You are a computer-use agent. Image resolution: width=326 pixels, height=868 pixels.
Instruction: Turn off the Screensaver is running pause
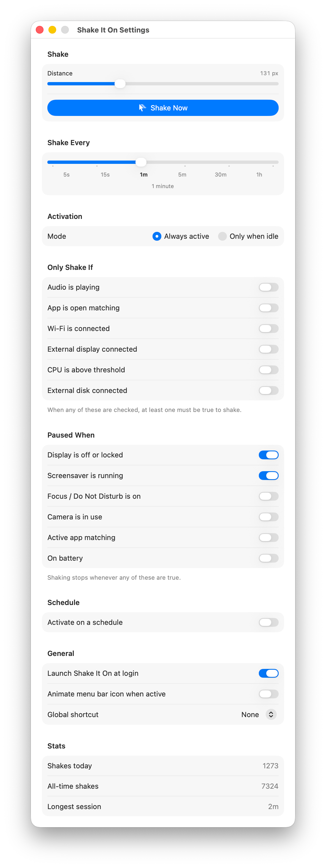(268, 476)
